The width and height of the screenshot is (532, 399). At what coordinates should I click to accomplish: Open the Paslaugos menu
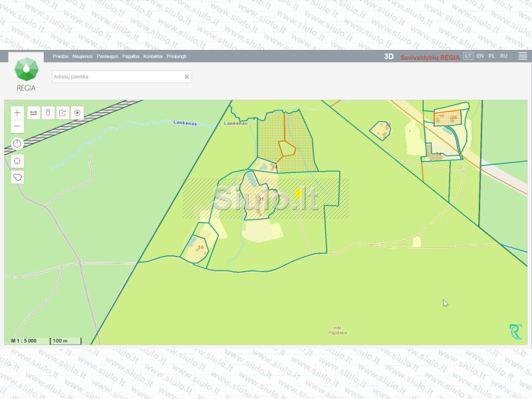coord(107,57)
